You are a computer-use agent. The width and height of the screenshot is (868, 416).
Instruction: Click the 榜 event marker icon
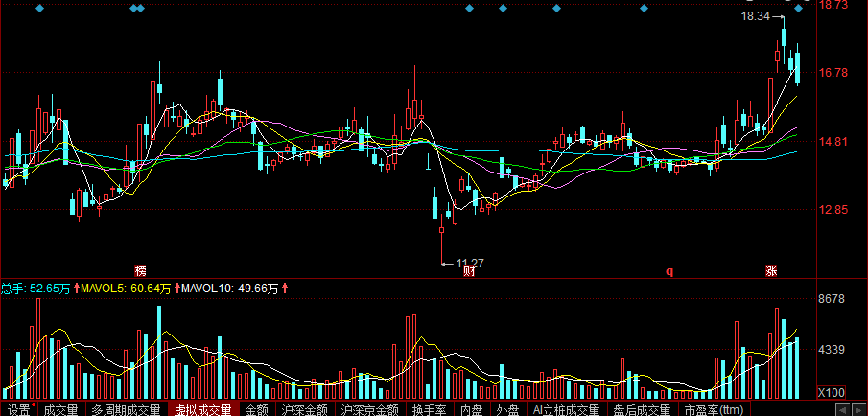(141, 271)
